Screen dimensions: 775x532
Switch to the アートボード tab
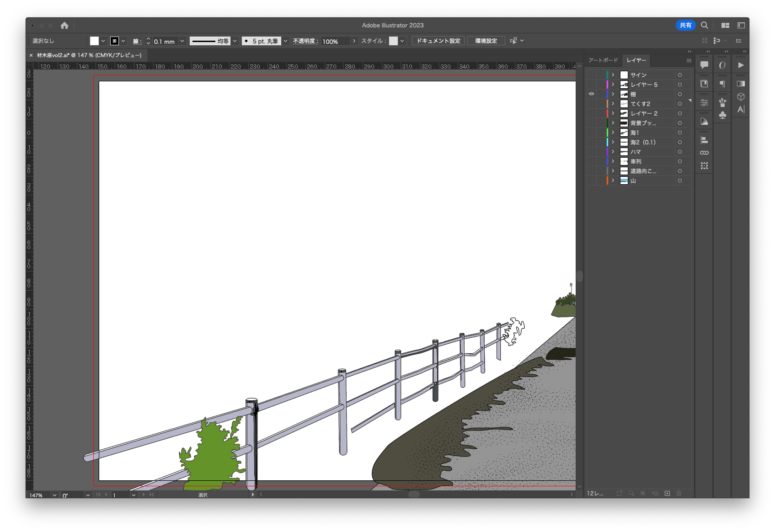click(603, 60)
